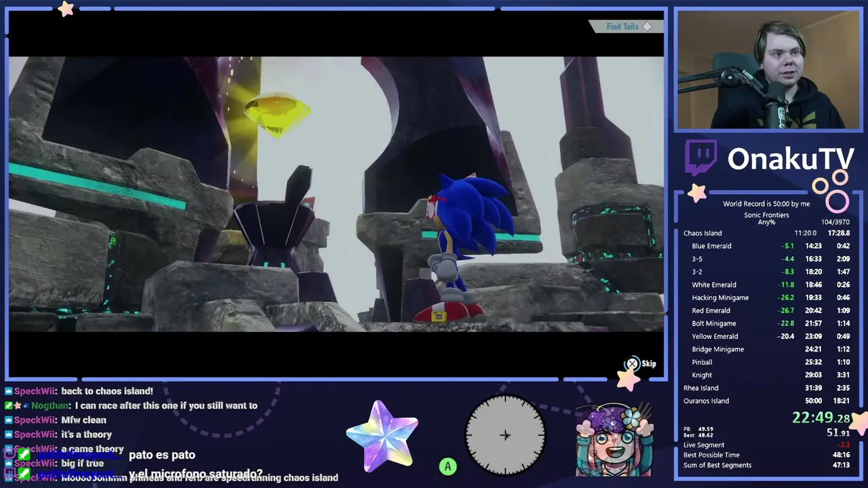Screen dimensions: 868x488
Task: Click chat message 'Mfw clean'
Action: (83, 420)
